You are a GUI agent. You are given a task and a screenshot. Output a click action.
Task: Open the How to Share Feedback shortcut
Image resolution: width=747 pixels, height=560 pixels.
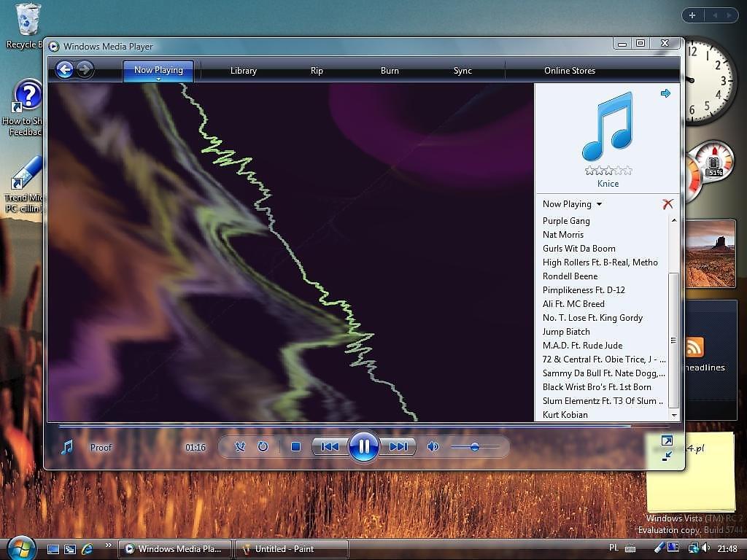click(x=24, y=109)
